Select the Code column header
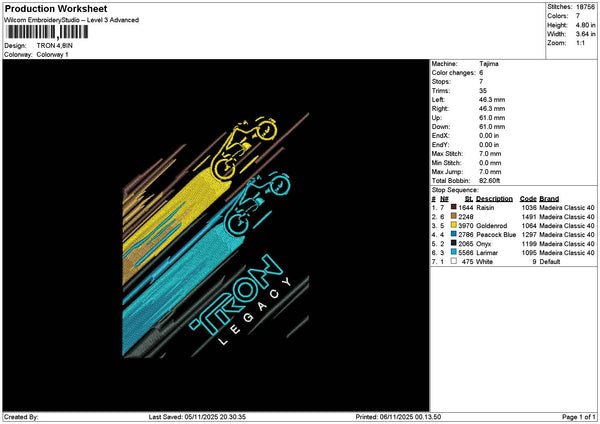600x424 pixels. pos(528,199)
